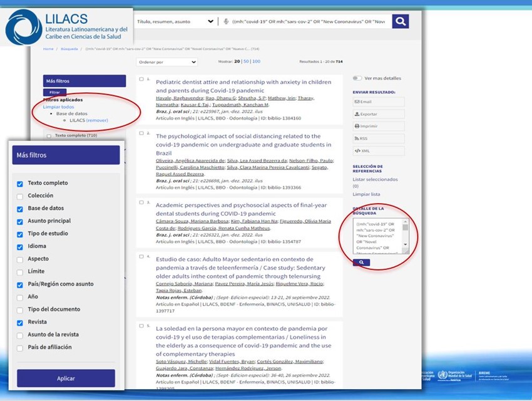Toggle the Ver mas detalles switch
This screenshot has height=401, width=532.
[x=357, y=78]
